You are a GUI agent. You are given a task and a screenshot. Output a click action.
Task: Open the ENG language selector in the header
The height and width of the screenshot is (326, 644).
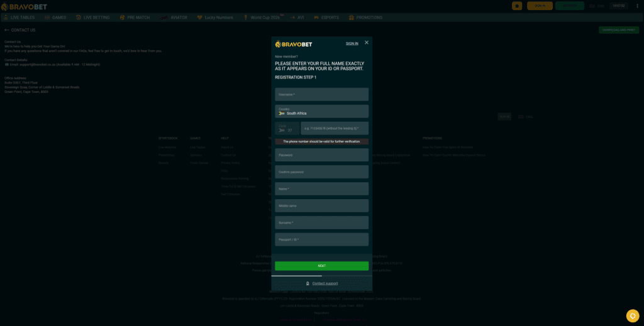click(597, 6)
